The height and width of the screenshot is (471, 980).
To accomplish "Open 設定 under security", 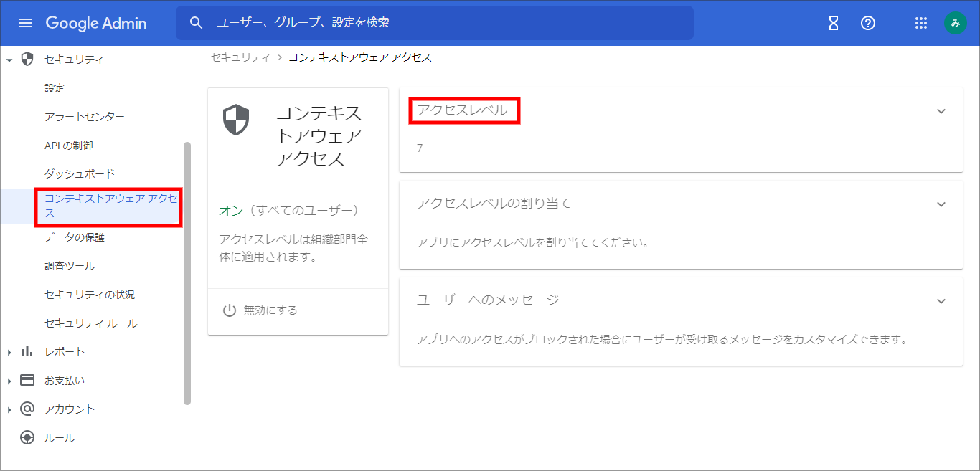I will coord(55,88).
